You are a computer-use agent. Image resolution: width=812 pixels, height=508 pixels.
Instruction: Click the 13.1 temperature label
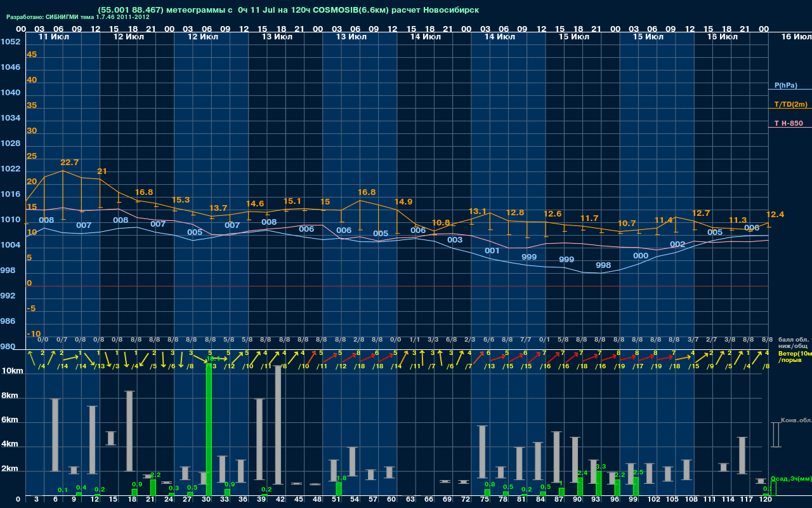click(x=478, y=211)
